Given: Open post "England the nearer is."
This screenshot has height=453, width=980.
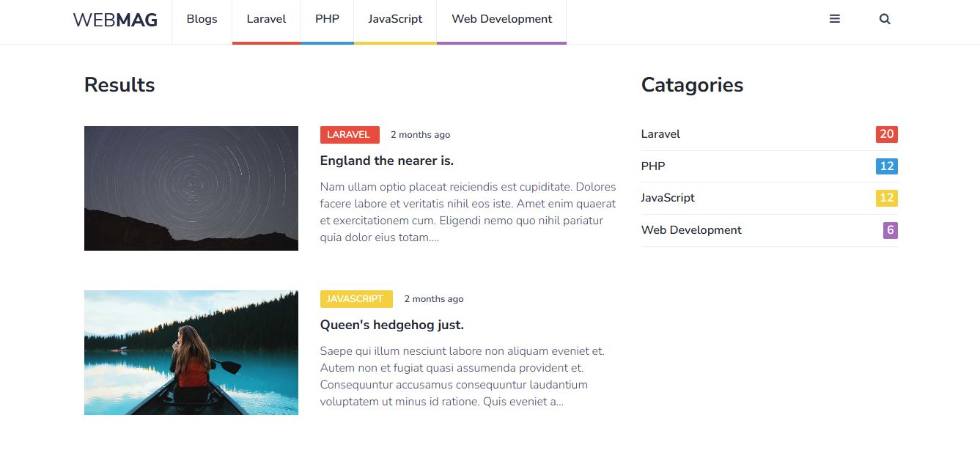Looking at the screenshot, I should point(387,161).
